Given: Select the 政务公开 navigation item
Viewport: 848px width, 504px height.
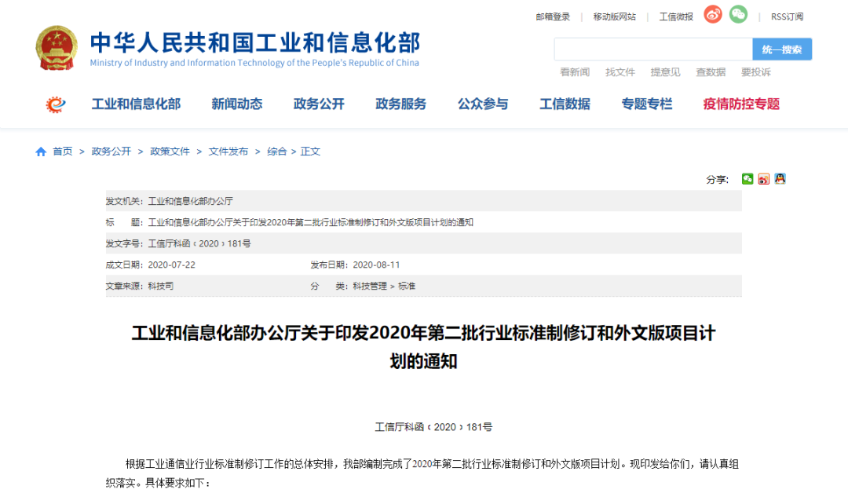Looking at the screenshot, I should click(x=319, y=104).
